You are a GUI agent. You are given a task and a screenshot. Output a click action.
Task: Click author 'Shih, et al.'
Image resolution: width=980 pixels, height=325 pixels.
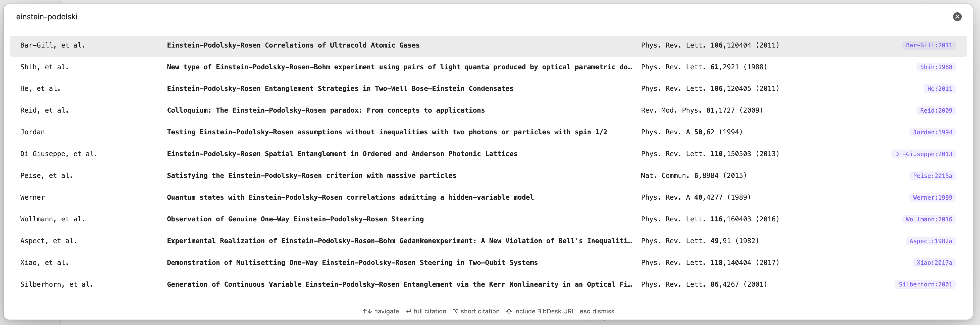[45, 67]
